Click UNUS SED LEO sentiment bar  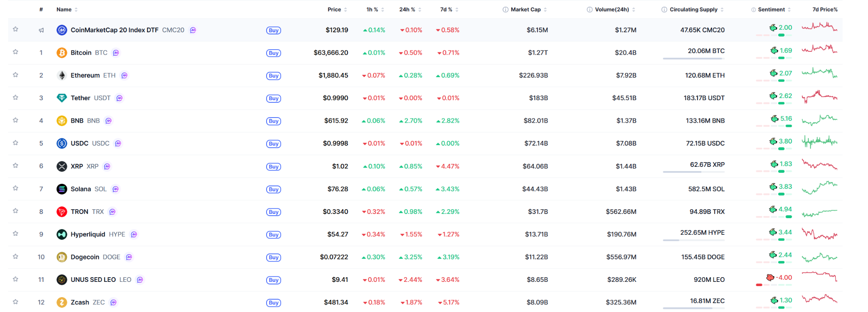(x=774, y=285)
